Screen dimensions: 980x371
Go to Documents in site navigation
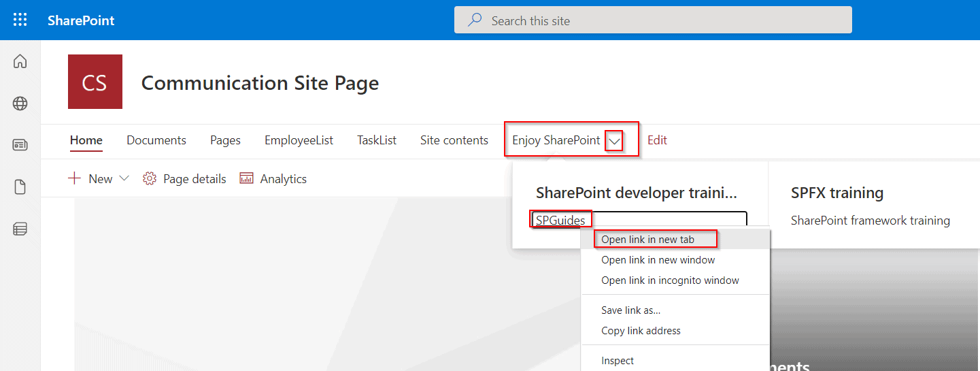[x=156, y=140]
